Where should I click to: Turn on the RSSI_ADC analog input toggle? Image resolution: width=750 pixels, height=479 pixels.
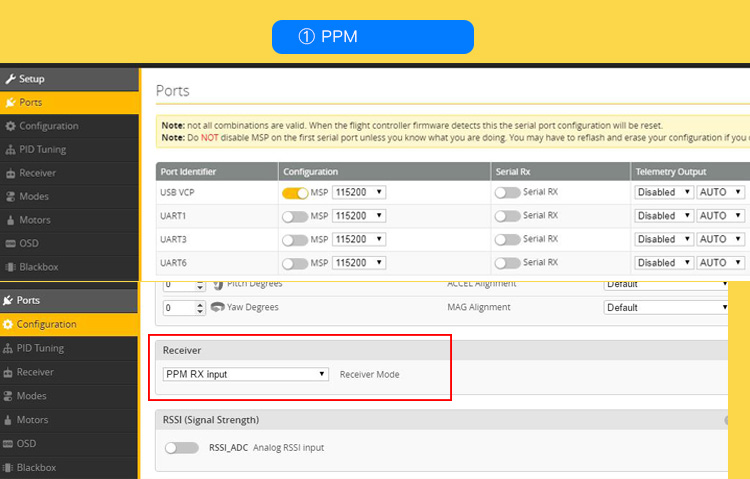[x=182, y=448]
